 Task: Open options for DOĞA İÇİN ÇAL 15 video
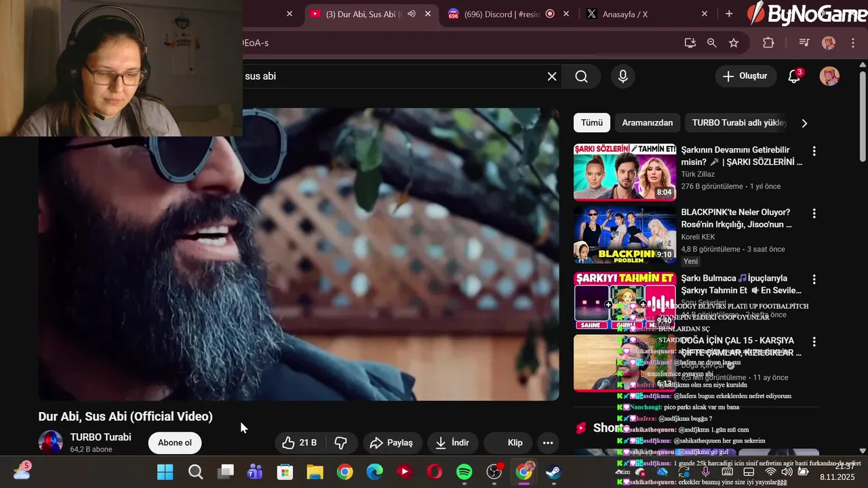(814, 342)
